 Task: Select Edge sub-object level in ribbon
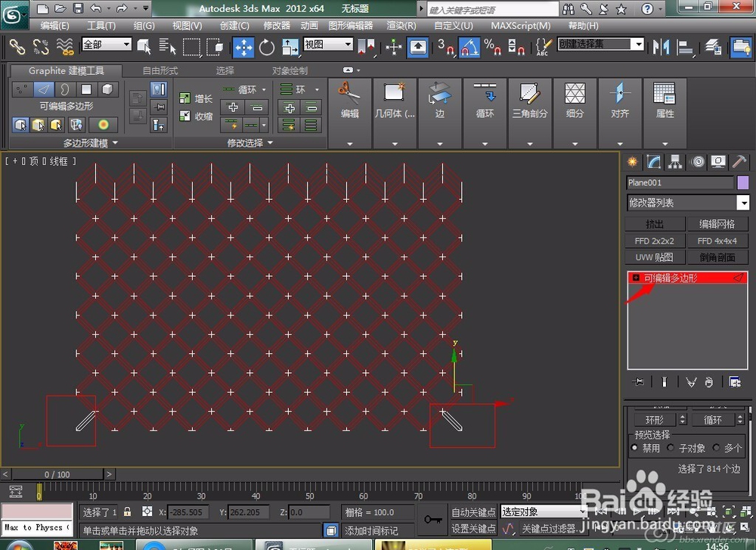(x=44, y=89)
